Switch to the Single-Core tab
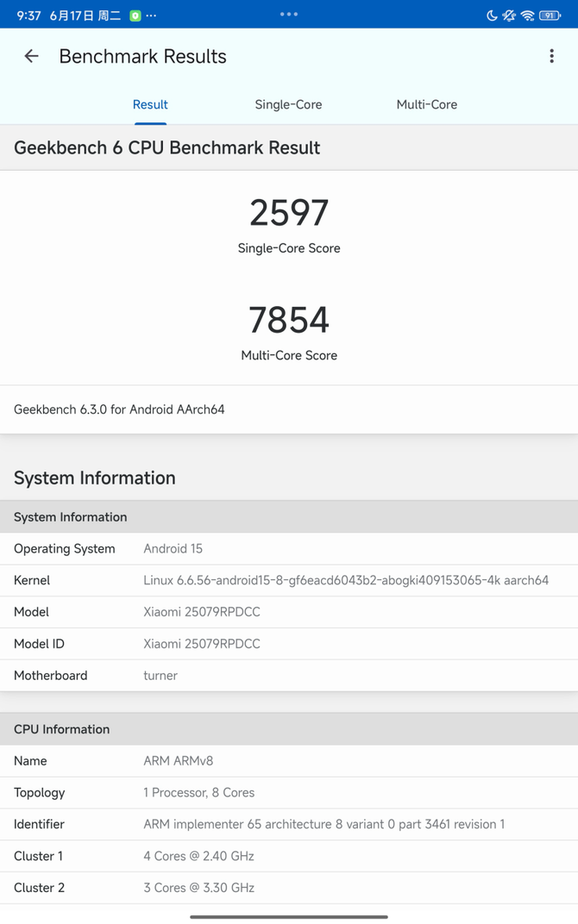 click(x=288, y=104)
